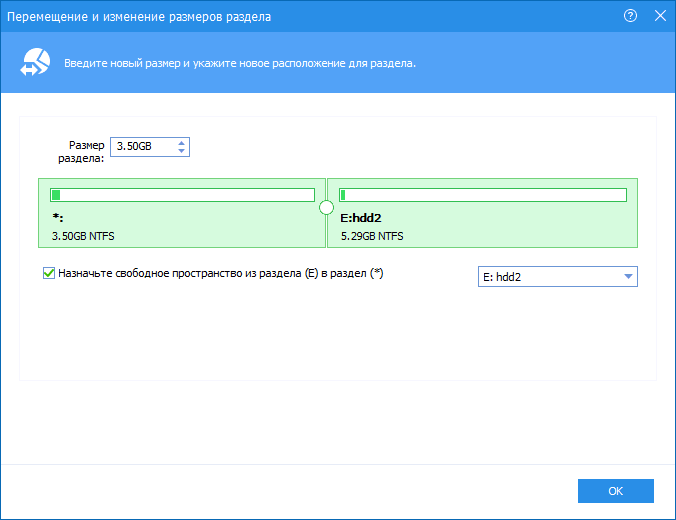Screen dimensions: 676x520
Task: Click the assign free space label text
Action: [221, 273]
